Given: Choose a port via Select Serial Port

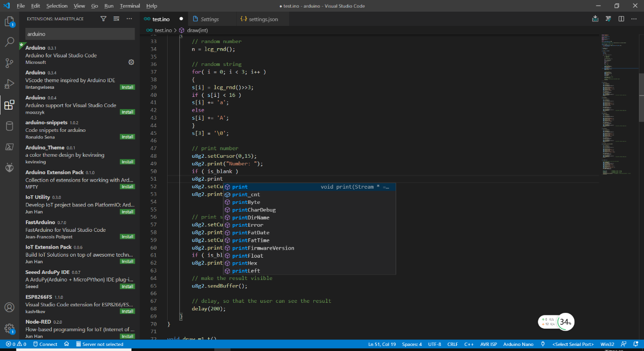Looking at the screenshot, I should [x=573, y=344].
